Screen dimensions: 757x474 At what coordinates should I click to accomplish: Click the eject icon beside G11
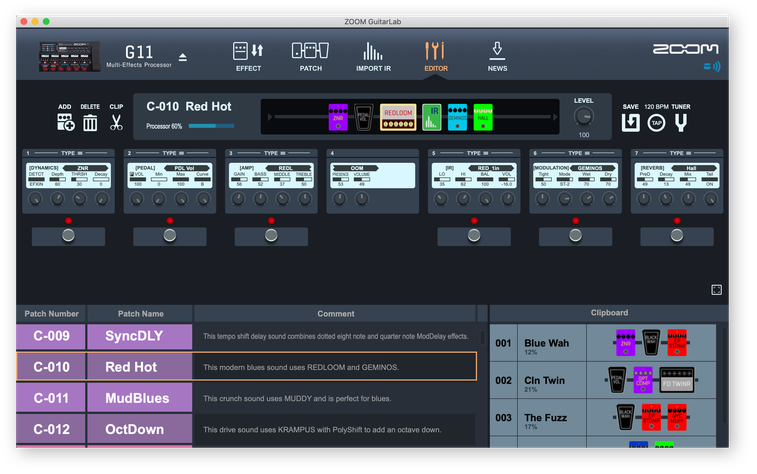[182, 57]
